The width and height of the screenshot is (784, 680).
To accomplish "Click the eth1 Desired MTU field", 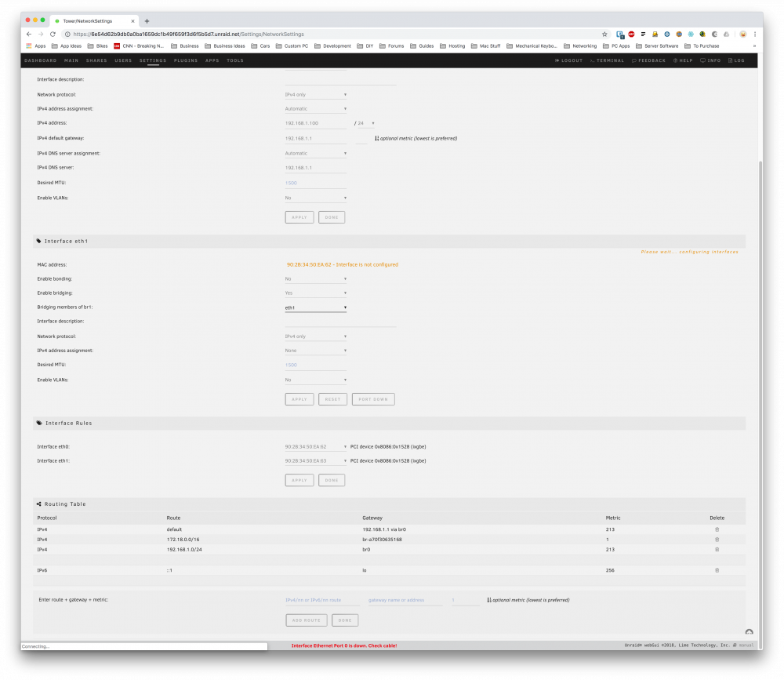I will [x=315, y=365].
